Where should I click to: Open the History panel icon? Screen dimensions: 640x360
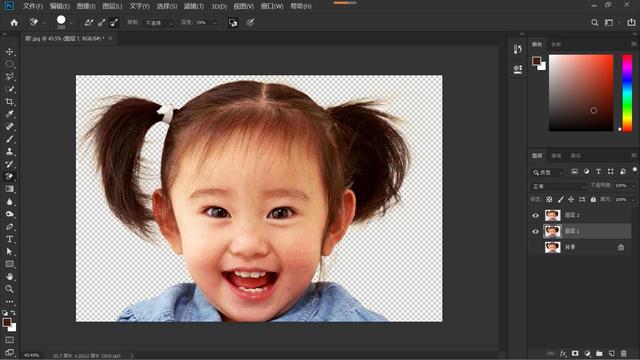point(518,49)
